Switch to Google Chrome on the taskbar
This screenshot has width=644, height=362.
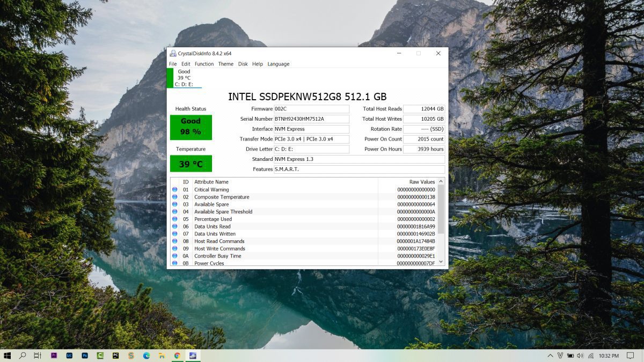(x=177, y=356)
